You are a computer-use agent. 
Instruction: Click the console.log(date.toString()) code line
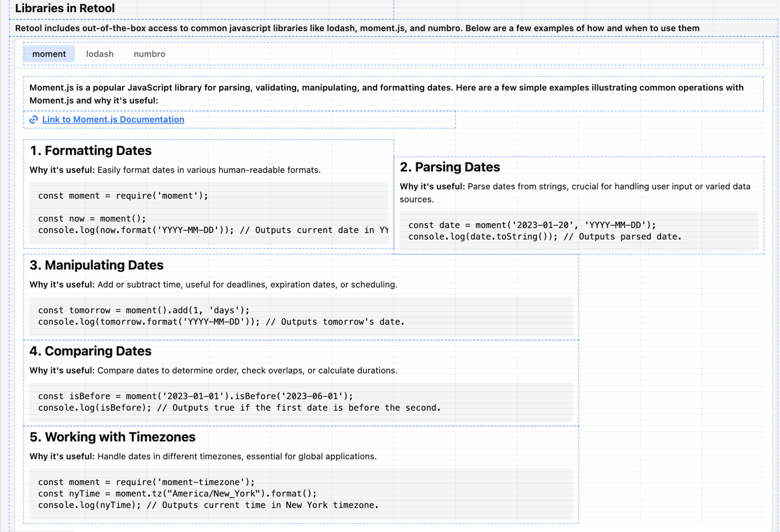point(545,237)
